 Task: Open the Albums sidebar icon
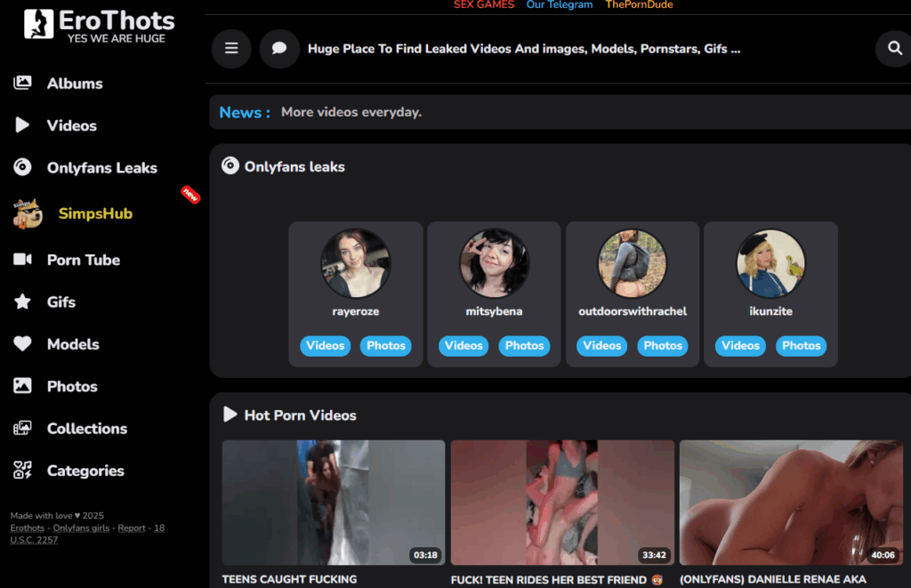22,83
